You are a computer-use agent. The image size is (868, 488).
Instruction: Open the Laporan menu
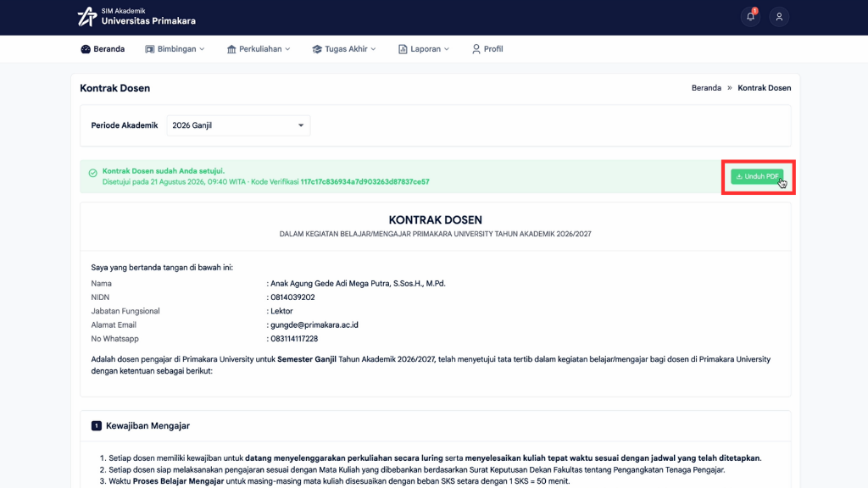[x=424, y=49]
